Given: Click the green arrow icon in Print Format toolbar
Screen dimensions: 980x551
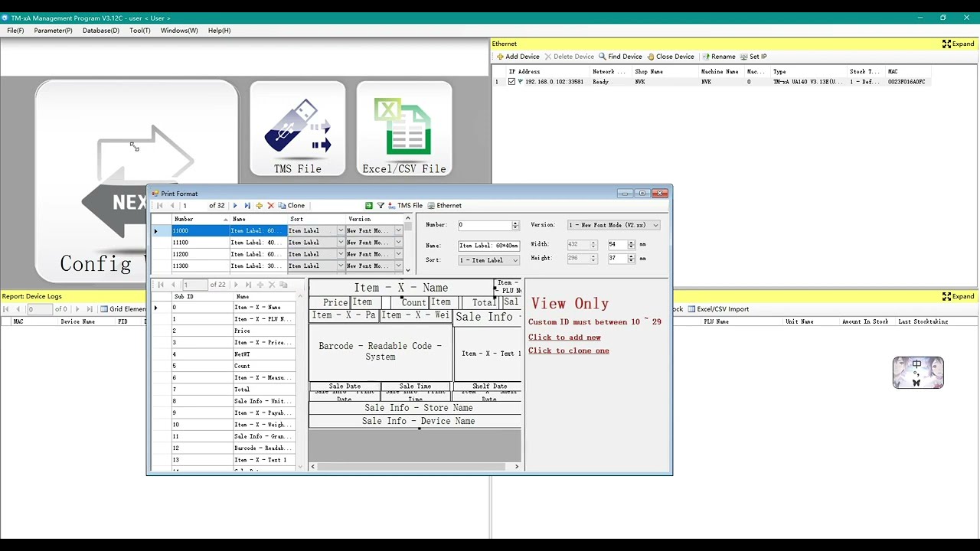Looking at the screenshot, I should [369, 206].
